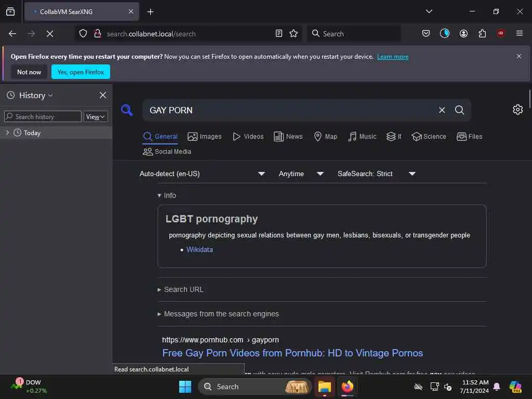
Task: List all tabs dropdown arrow
Action: coord(429,11)
